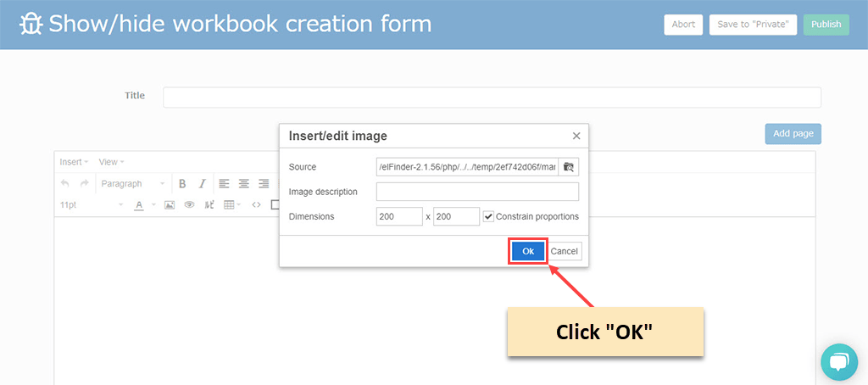Open the table insert dropdown

click(x=231, y=204)
